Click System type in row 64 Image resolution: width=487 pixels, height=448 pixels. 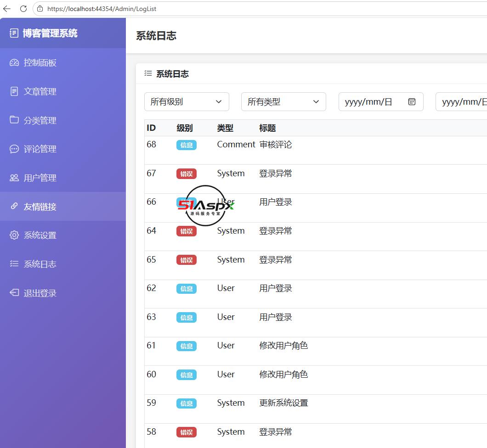point(231,231)
